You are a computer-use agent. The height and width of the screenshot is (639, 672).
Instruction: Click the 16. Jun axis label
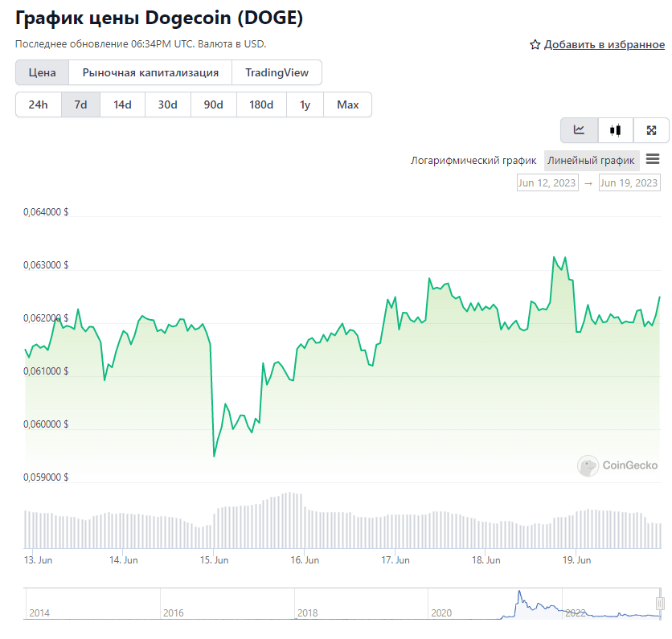pos(305,560)
